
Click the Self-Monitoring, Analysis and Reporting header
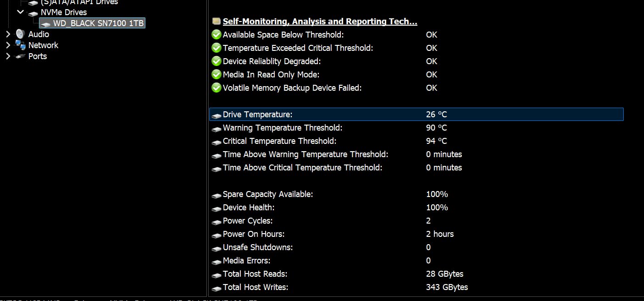320,22
